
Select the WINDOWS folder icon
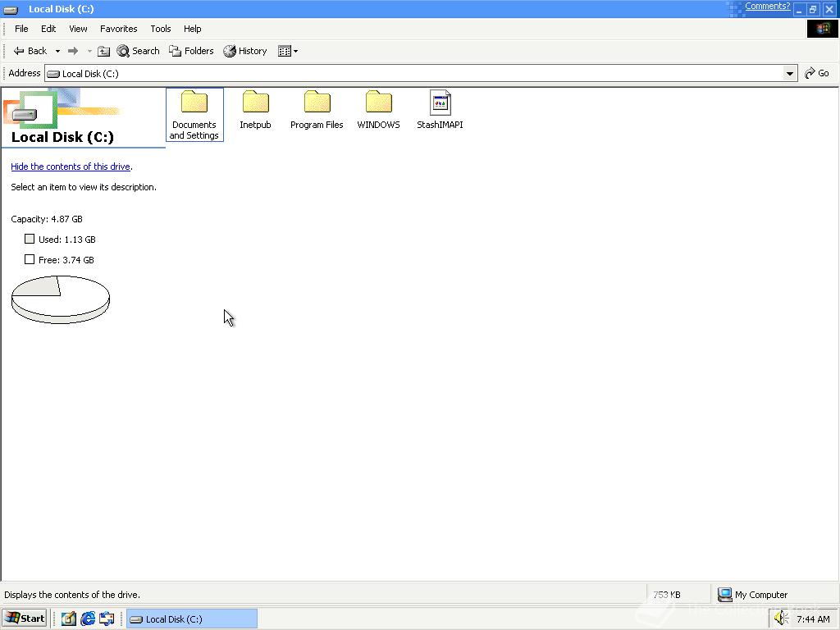379,102
